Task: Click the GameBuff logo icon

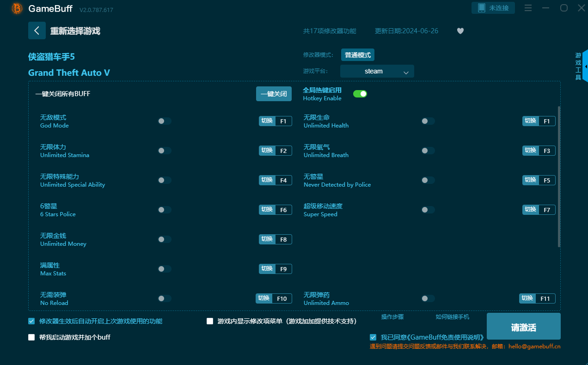Action: [17, 8]
